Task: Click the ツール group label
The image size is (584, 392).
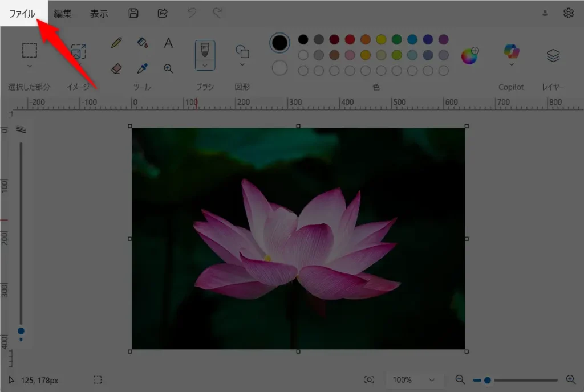Action: [142, 87]
